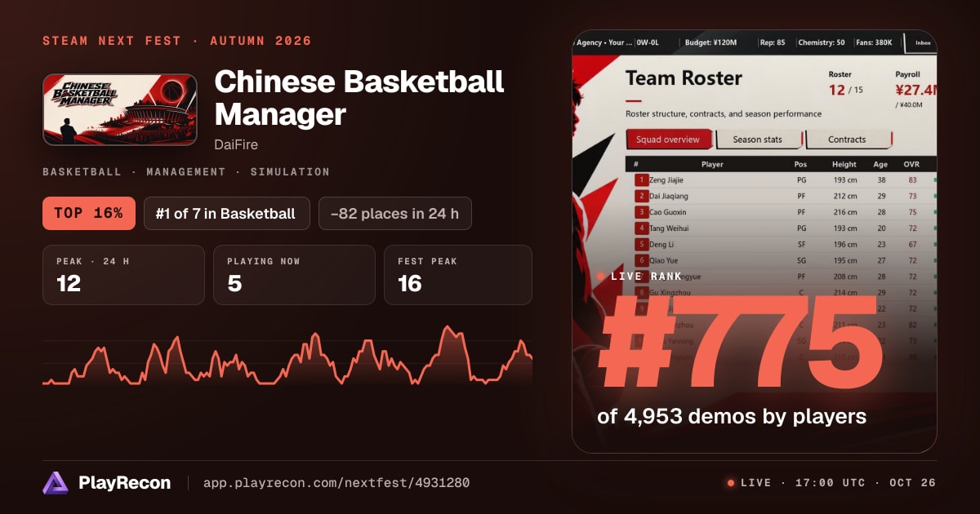Click the #1 of 7 in Basketball badge
The width and height of the screenshot is (980, 514).
(227, 214)
